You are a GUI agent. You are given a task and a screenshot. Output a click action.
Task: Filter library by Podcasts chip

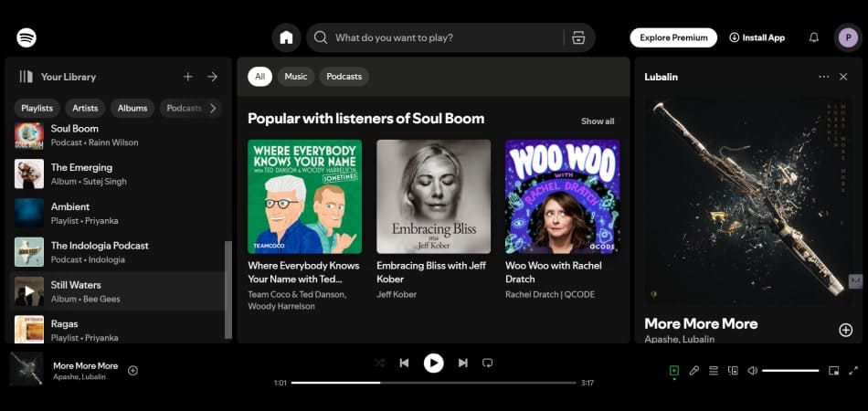[x=184, y=109]
